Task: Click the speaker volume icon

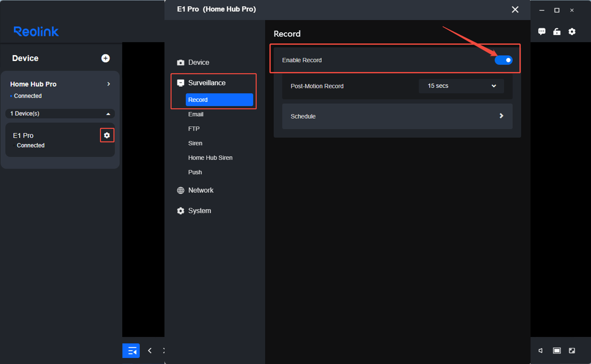Action: [541, 351]
